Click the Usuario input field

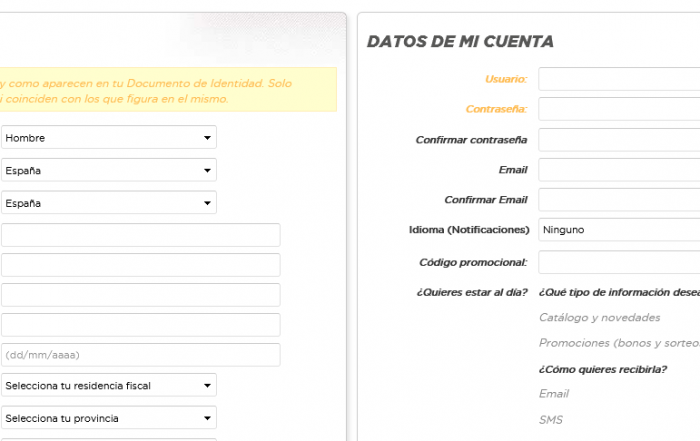[619, 79]
